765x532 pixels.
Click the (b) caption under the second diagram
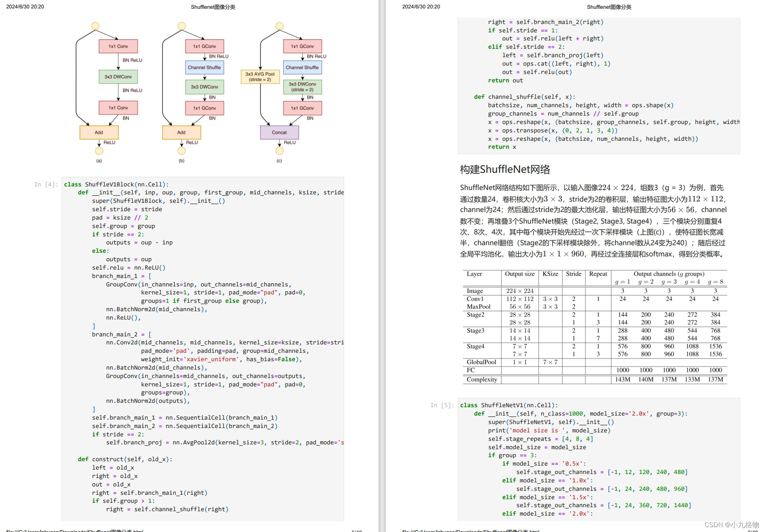click(x=182, y=161)
